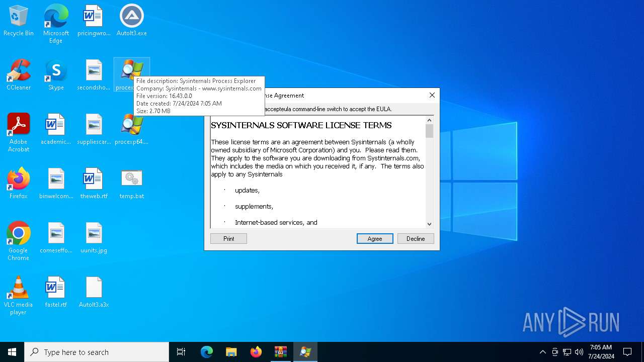Select the binwelcom... image file
Image resolution: width=644 pixels, height=362 pixels.
tap(56, 184)
